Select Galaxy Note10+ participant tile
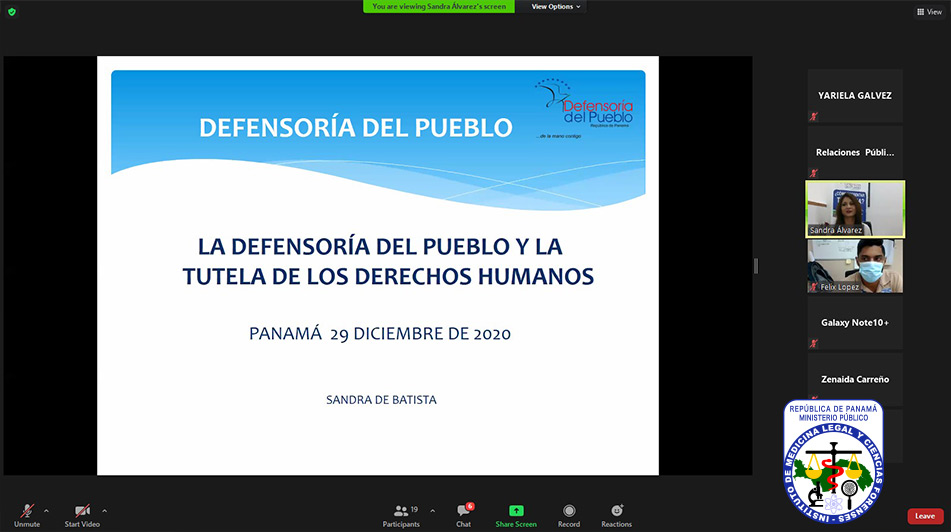 (x=855, y=322)
